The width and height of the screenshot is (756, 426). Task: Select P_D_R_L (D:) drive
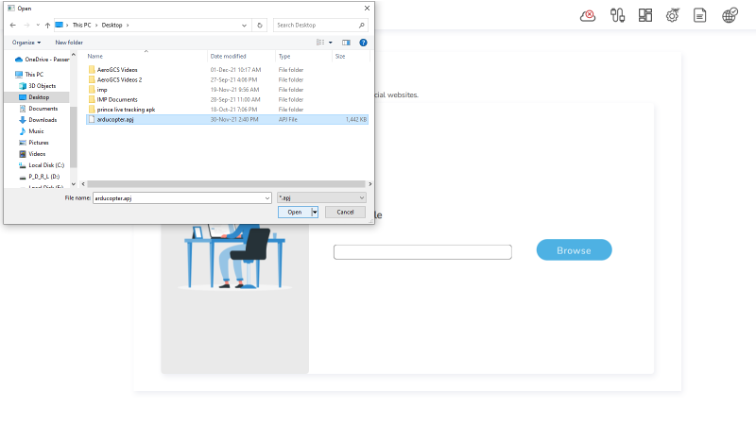click(40, 176)
